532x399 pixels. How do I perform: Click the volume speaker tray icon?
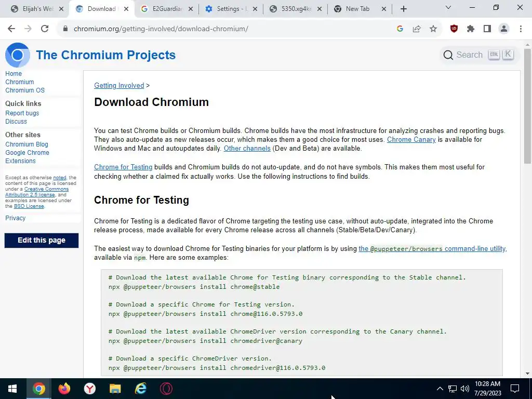[465, 389]
